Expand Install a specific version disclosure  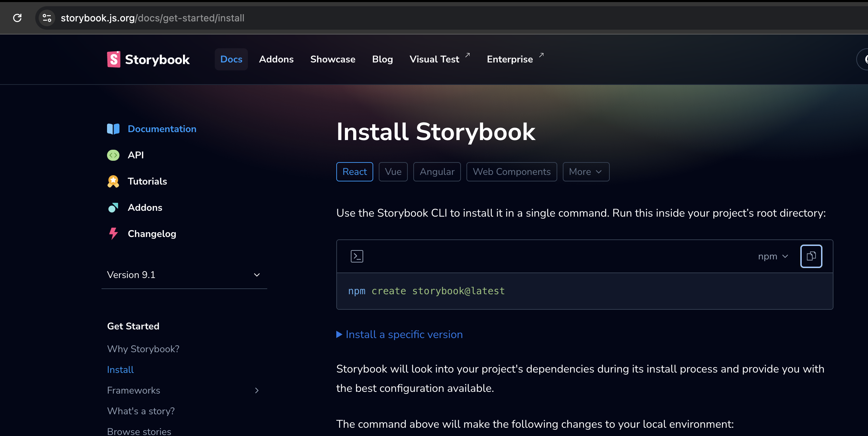[399, 335]
